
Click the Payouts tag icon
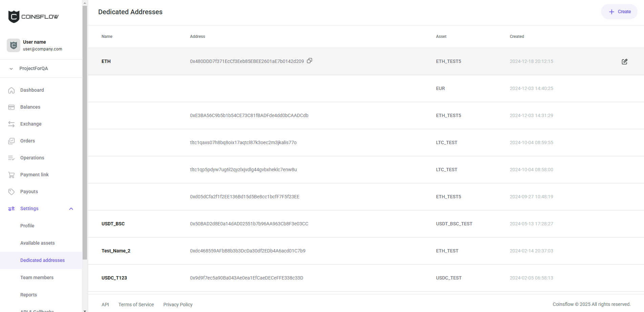click(x=12, y=192)
